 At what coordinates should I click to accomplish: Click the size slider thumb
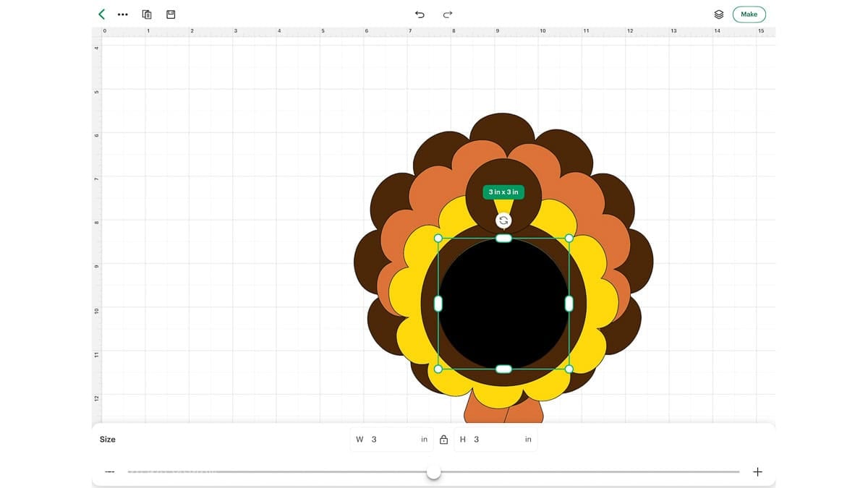pos(433,472)
